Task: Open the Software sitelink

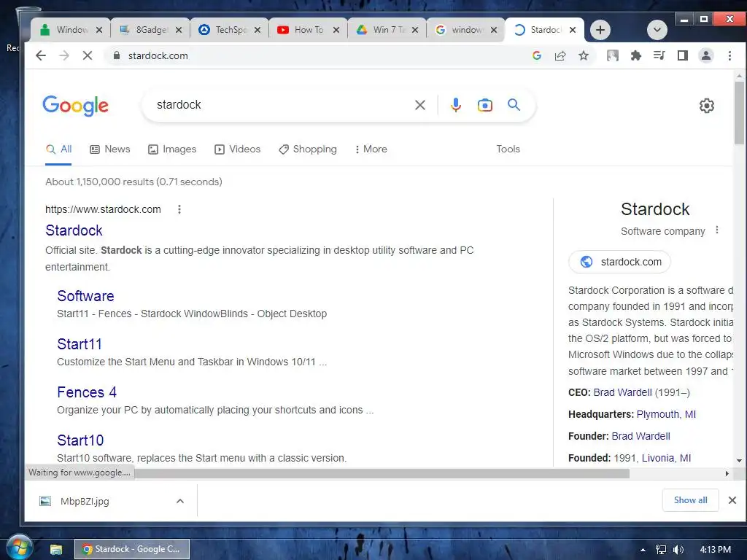Action: [x=86, y=296]
